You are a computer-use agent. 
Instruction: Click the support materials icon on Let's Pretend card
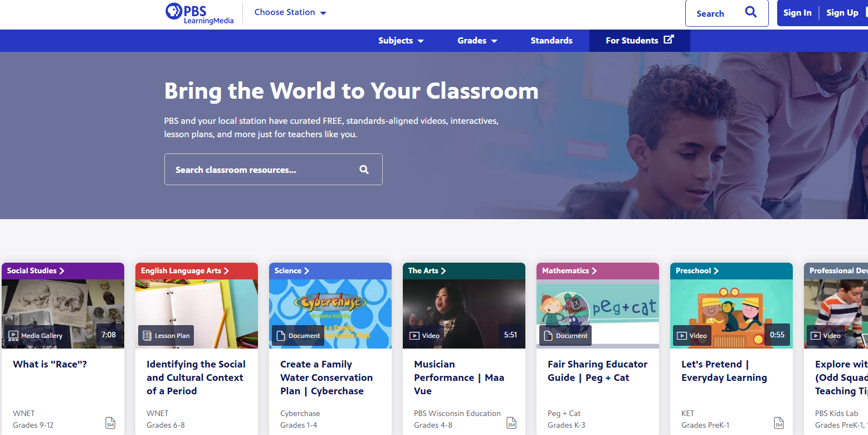click(778, 423)
